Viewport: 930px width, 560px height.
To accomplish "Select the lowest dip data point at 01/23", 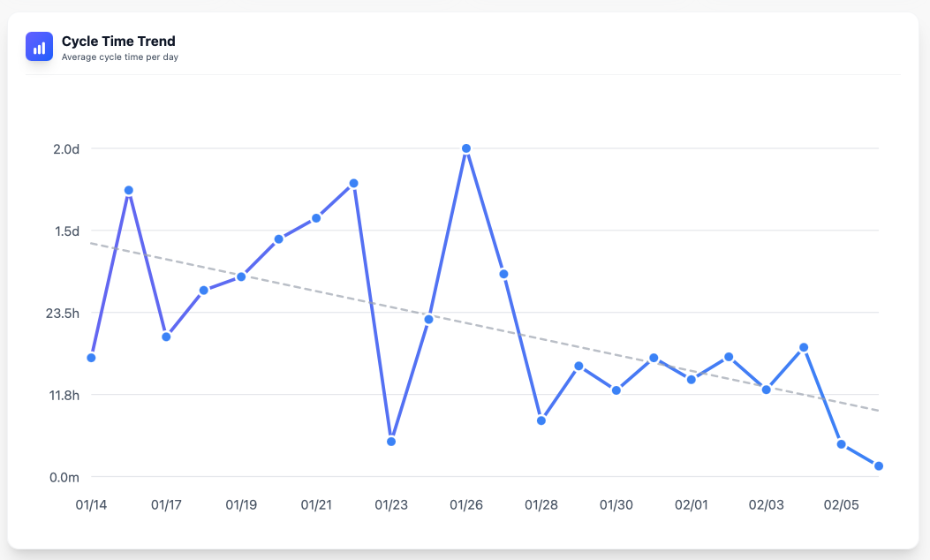I will [391, 441].
